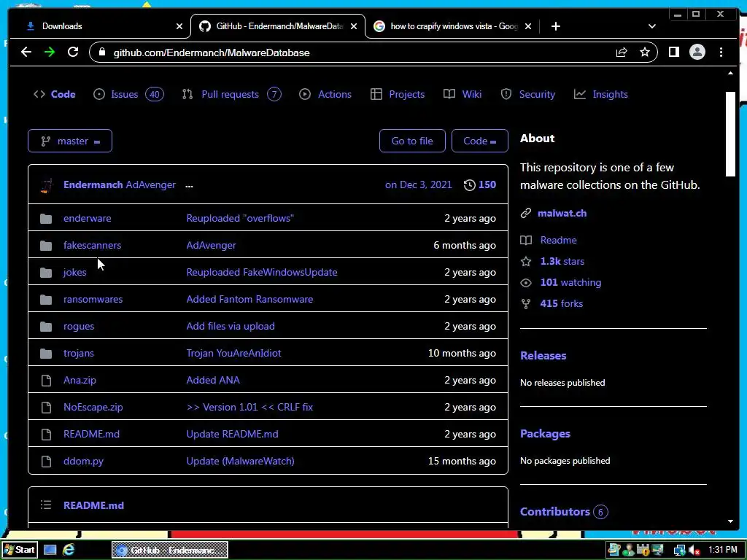Open the Windows Start menu
The image size is (747, 560).
coord(19,550)
